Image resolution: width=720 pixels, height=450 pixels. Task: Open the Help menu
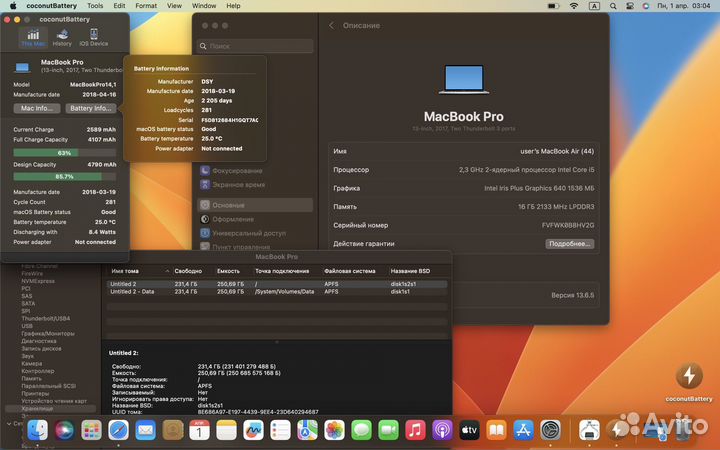233,6
